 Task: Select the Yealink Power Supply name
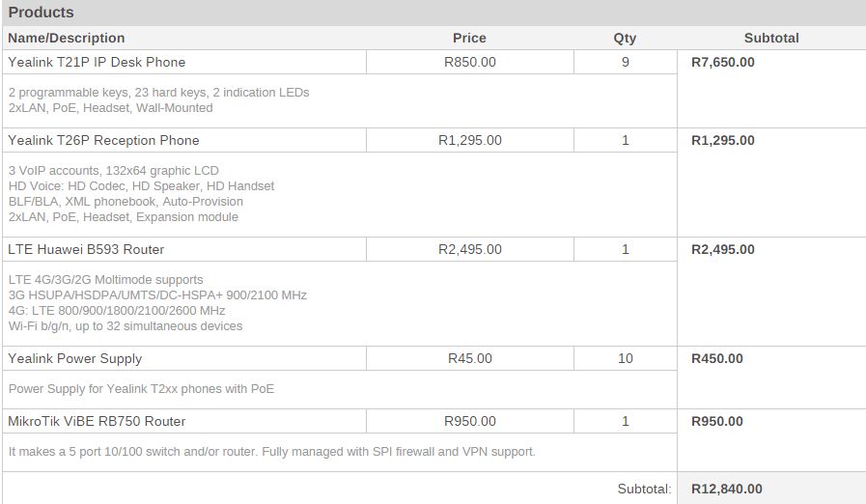click(74, 358)
